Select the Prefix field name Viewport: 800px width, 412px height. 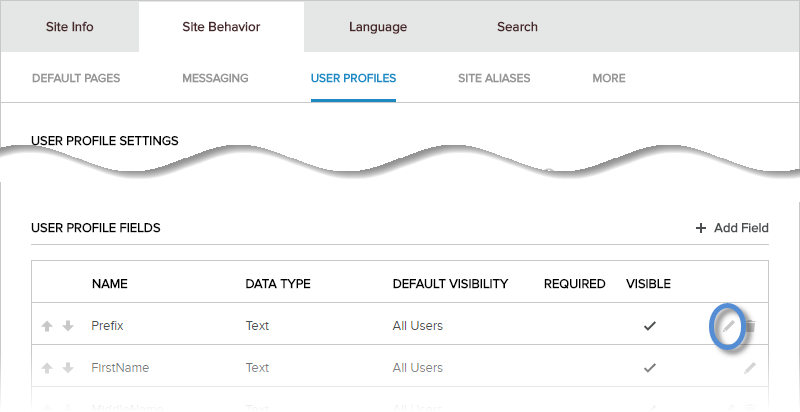click(x=107, y=325)
